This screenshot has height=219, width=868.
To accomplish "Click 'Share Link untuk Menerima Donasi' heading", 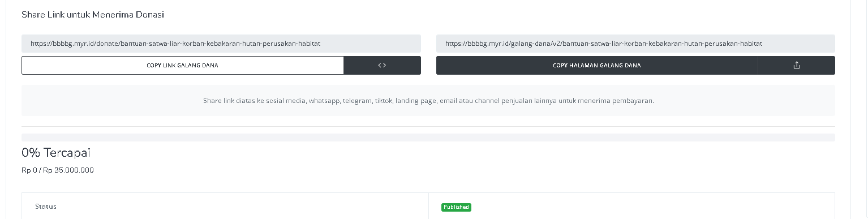I will point(93,15).
